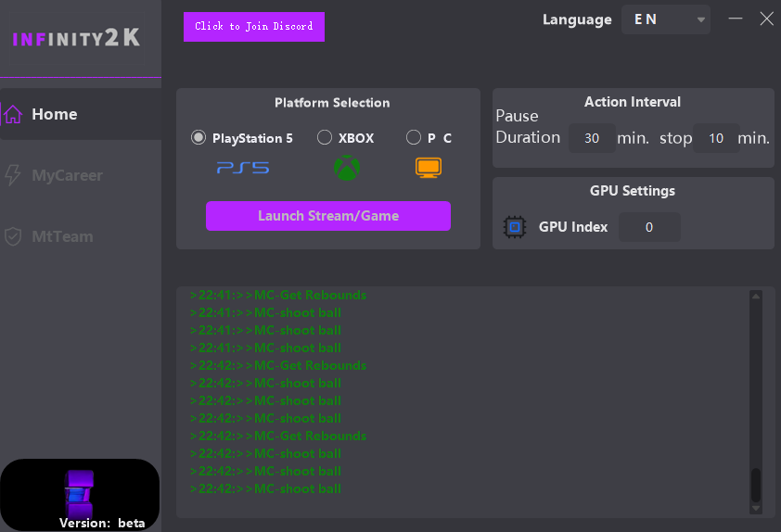Click the PS5 logo icon
The height and width of the screenshot is (532, 781).
tap(243, 168)
